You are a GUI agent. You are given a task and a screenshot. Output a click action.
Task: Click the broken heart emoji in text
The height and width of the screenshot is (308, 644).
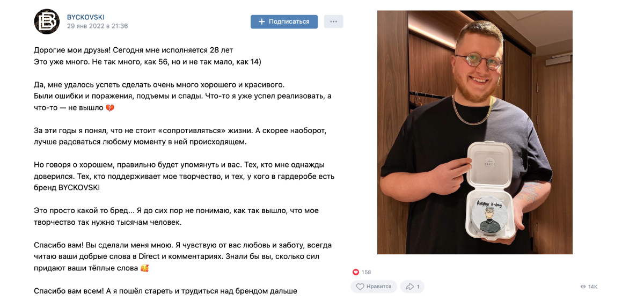pos(110,108)
